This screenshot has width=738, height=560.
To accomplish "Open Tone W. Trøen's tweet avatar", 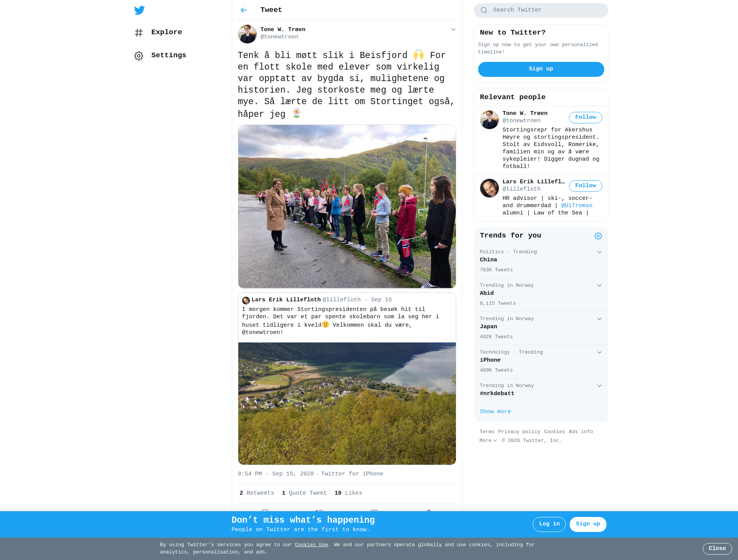I will (247, 34).
